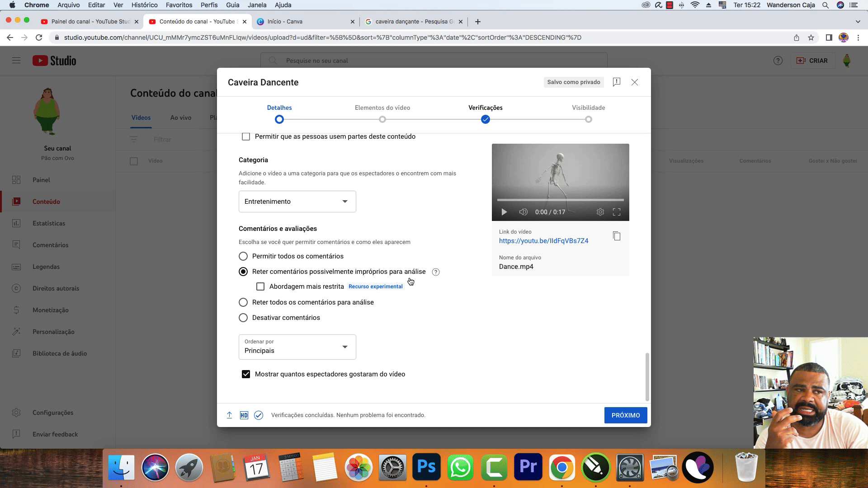
Task: Enable Abordagem mais restrita checkbox
Action: tap(260, 286)
